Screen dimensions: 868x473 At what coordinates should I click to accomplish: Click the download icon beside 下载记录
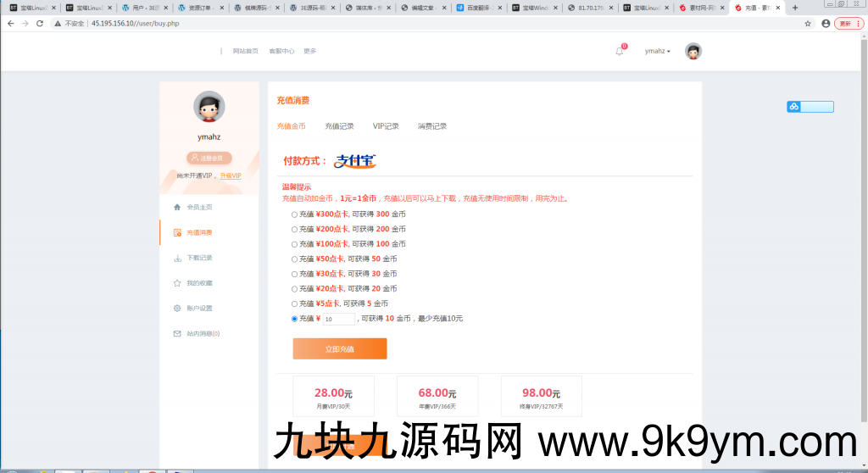click(177, 258)
